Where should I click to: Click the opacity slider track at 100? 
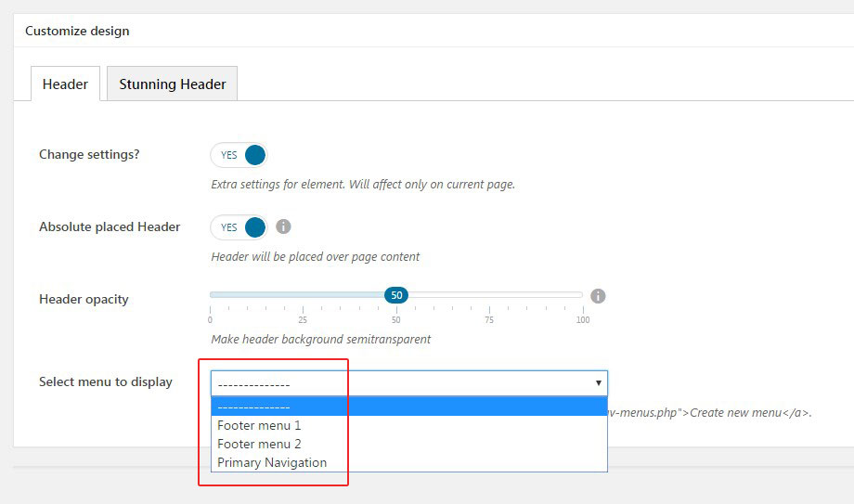(582, 295)
